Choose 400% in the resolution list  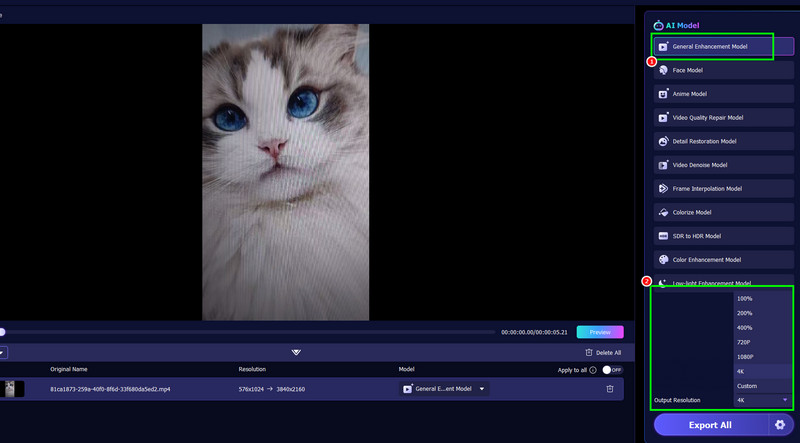[763, 328]
